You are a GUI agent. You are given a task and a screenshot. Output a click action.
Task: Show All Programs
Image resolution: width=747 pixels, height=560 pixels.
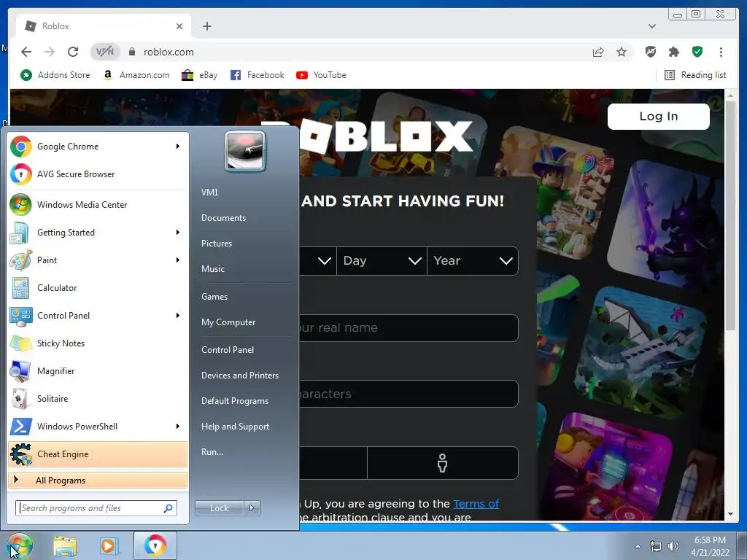point(98,480)
